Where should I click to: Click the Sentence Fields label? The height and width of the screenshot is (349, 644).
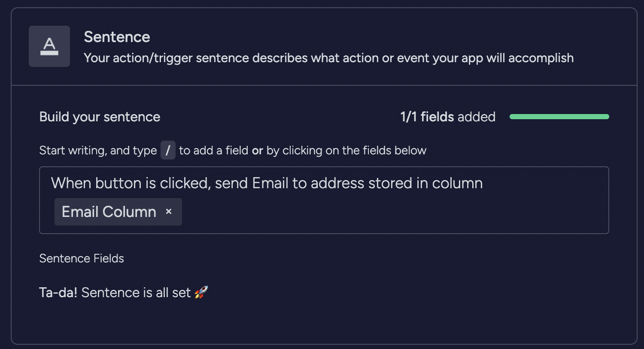pos(82,259)
